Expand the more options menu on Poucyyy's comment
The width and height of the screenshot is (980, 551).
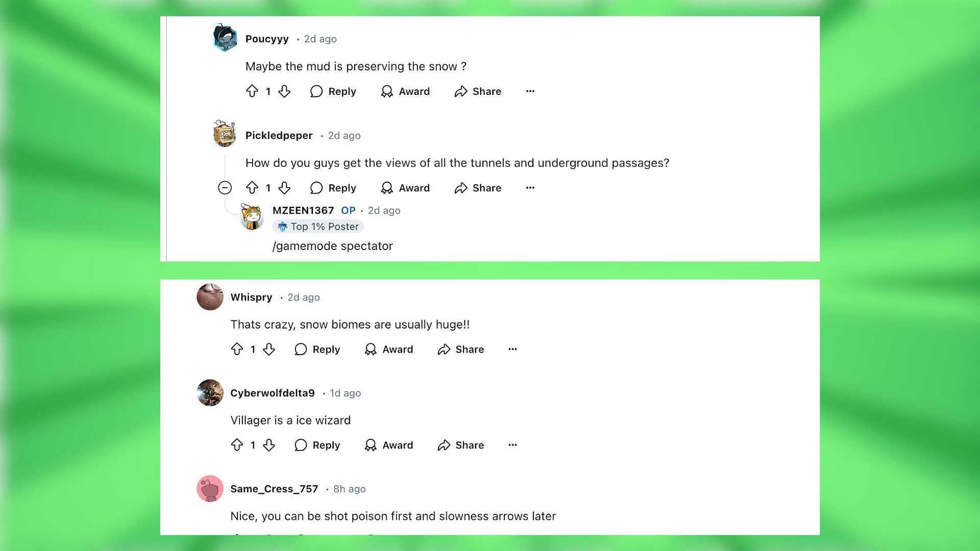pos(530,91)
